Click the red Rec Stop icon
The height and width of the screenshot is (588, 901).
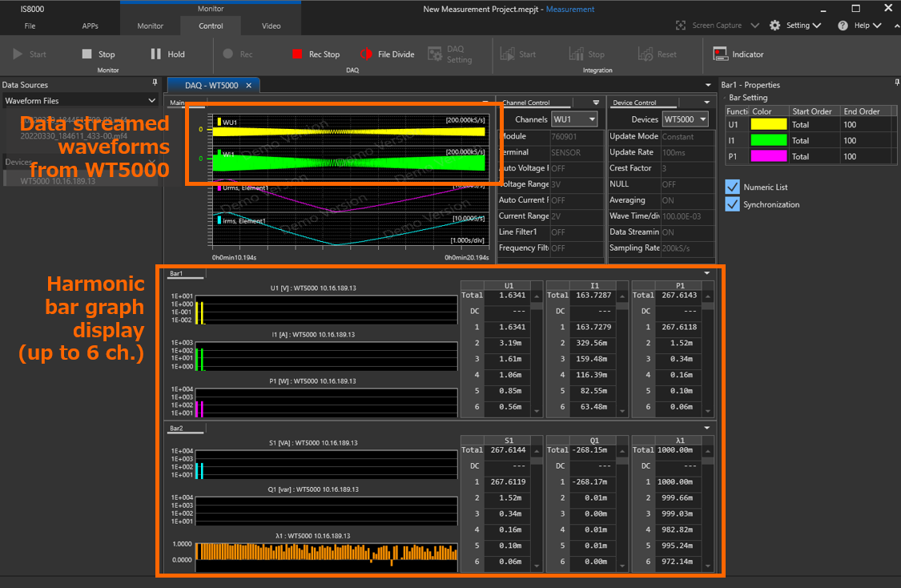[x=297, y=54]
